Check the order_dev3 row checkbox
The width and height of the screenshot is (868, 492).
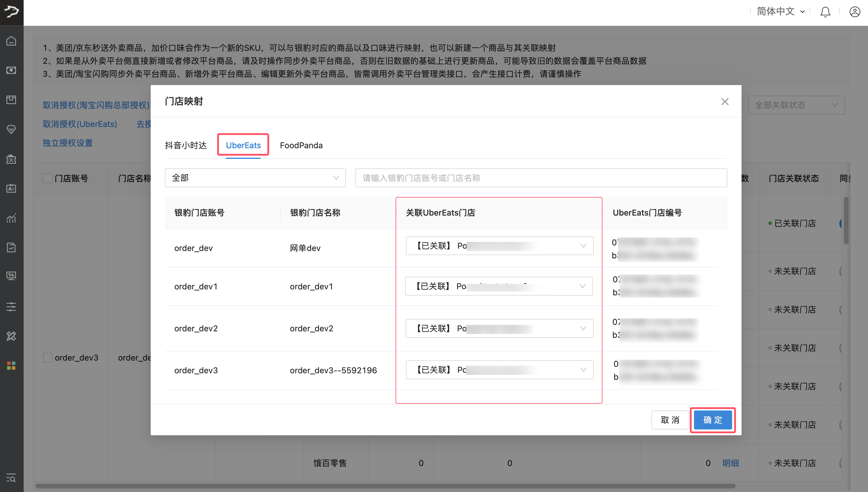pos(48,358)
